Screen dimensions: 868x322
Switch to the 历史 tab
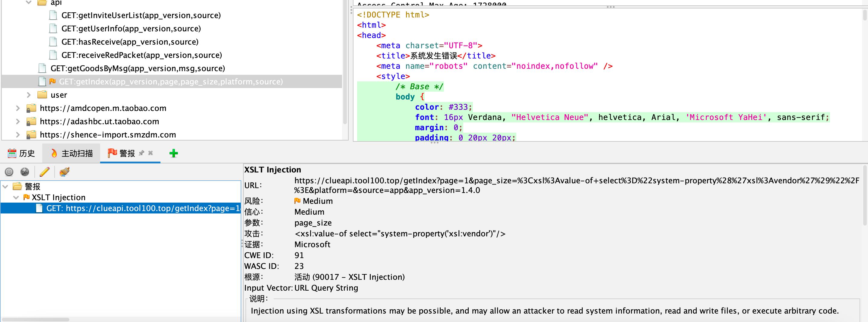pyautogui.click(x=26, y=153)
